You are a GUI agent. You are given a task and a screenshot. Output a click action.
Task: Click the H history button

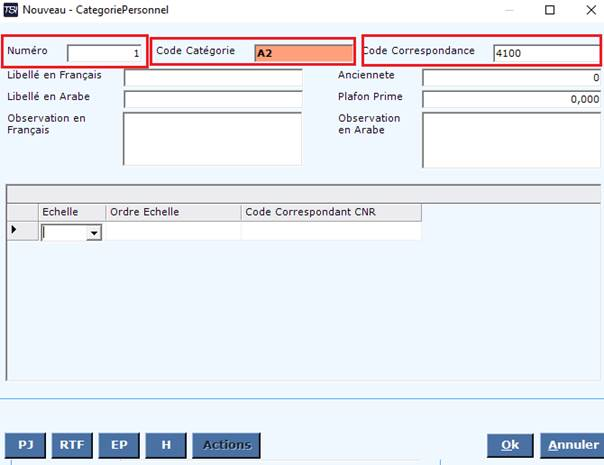(166, 445)
